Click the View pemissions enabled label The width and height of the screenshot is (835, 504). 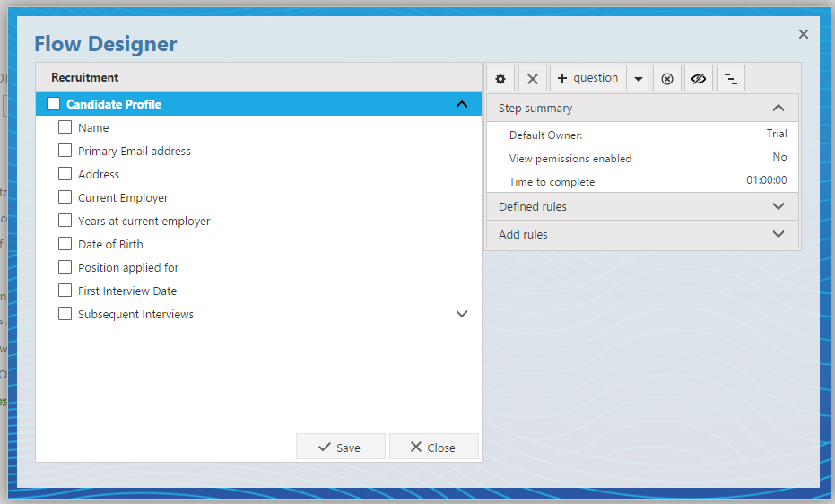[570, 159]
